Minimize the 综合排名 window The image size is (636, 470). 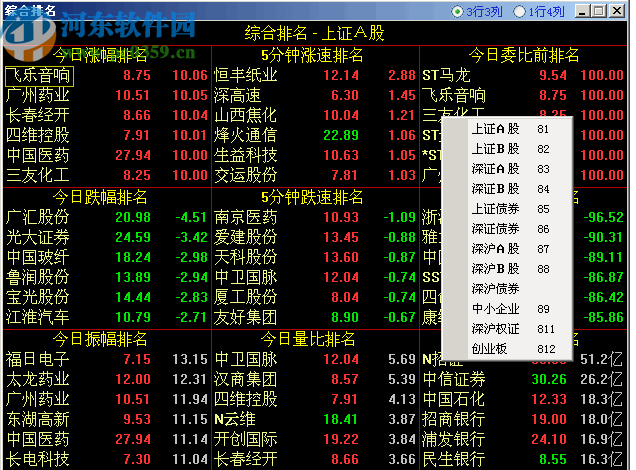pos(582,11)
